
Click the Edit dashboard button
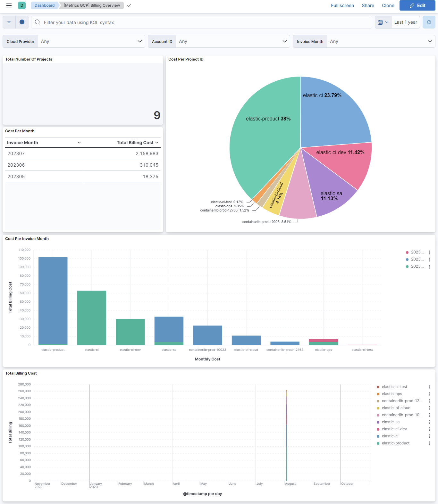(417, 5)
